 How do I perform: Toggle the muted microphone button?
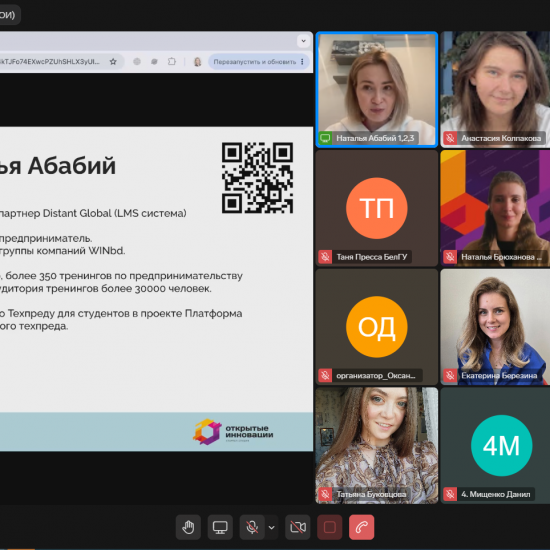click(x=252, y=527)
